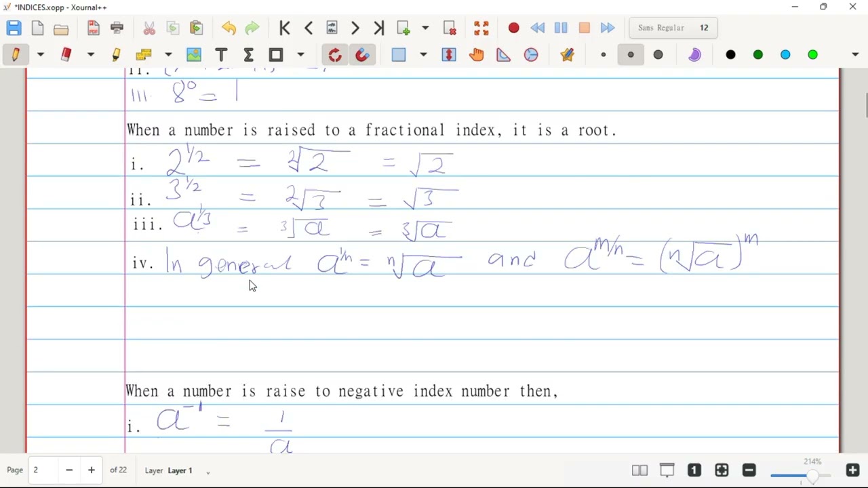868x488 pixels.
Task: Enable the compass tool
Action: (x=531, y=55)
